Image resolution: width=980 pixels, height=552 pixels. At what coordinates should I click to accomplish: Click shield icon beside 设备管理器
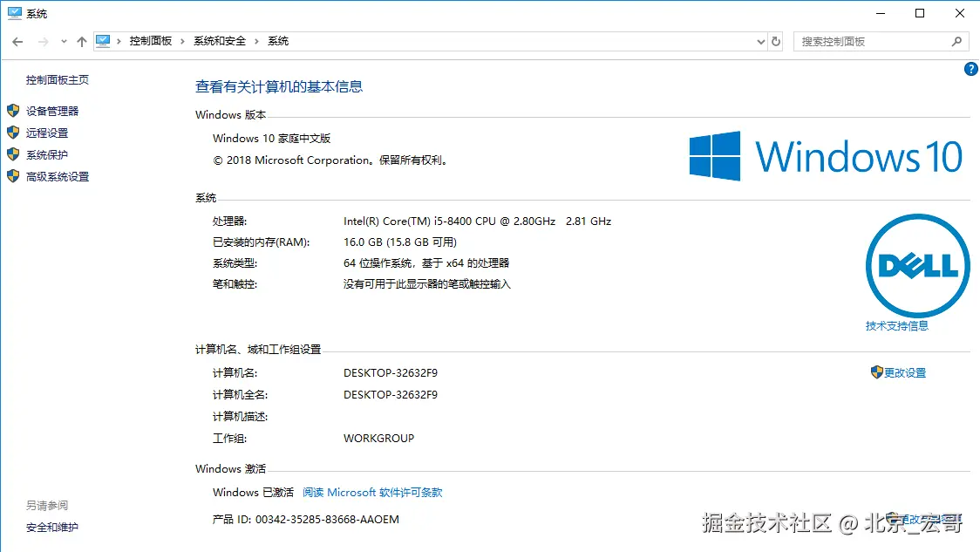[13, 111]
